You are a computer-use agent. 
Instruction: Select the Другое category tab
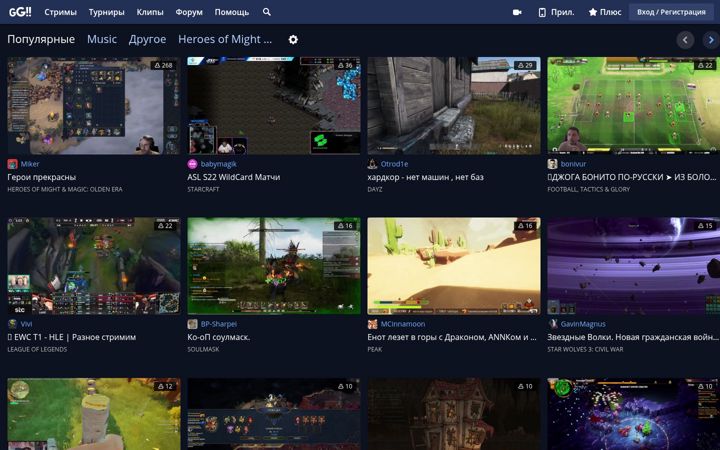pyautogui.click(x=147, y=39)
